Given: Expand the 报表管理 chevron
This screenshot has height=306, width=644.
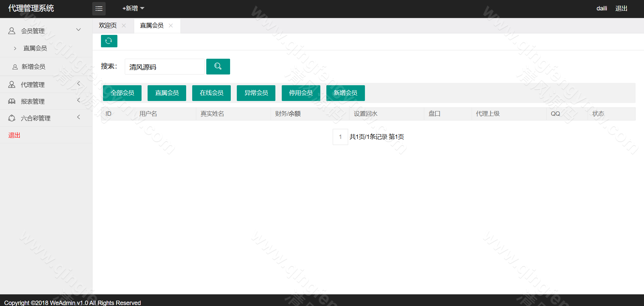Looking at the screenshot, I should click(x=78, y=100).
